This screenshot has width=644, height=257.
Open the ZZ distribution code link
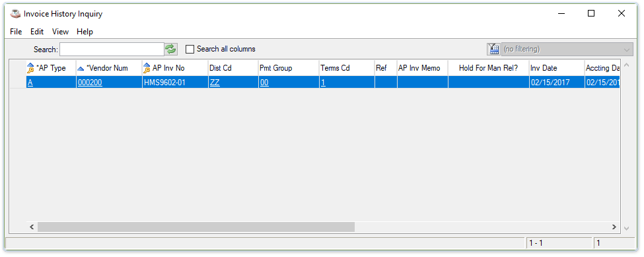[x=215, y=83]
